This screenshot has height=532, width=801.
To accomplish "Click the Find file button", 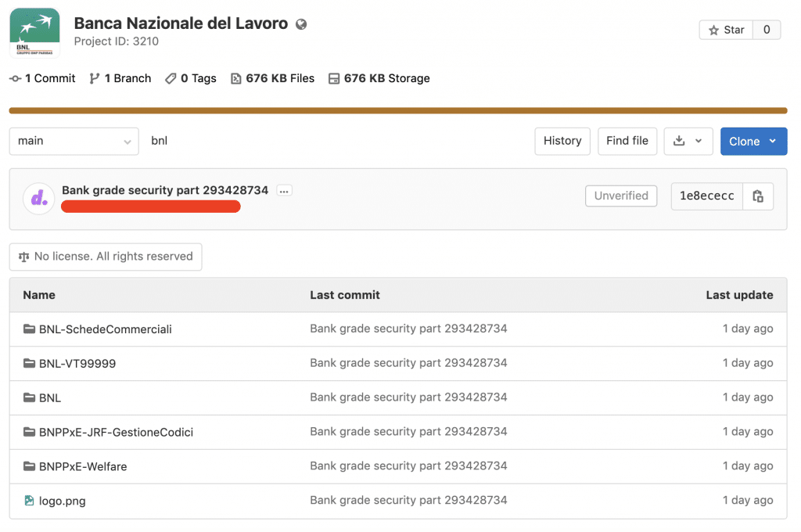I will [627, 141].
